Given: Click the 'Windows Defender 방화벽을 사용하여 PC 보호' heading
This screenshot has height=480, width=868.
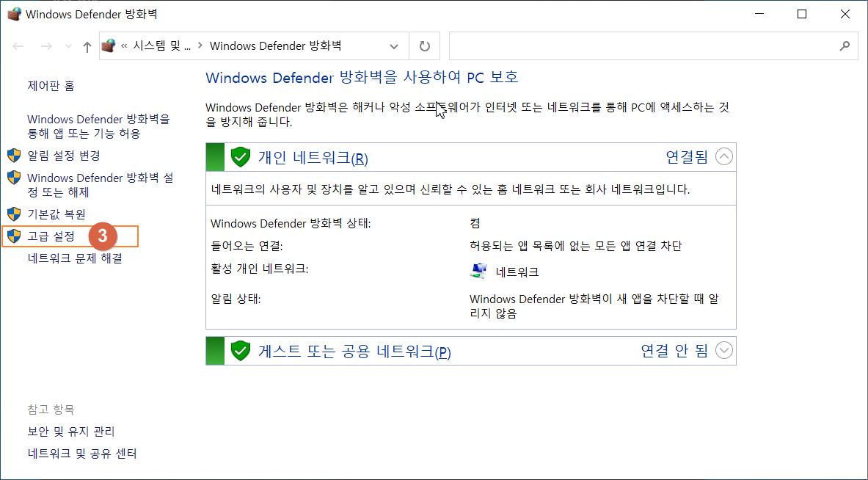Looking at the screenshot, I should [x=362, y=77].
